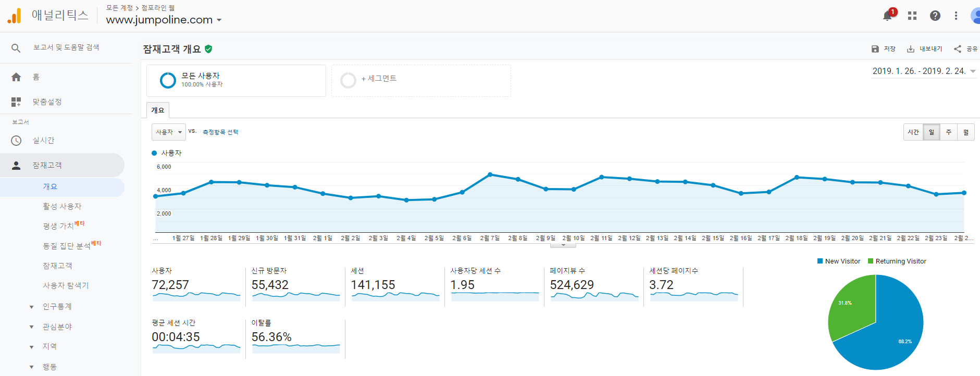
Task: Expand the 인구통계 section in sidebar
Action: tap(32, 307)
